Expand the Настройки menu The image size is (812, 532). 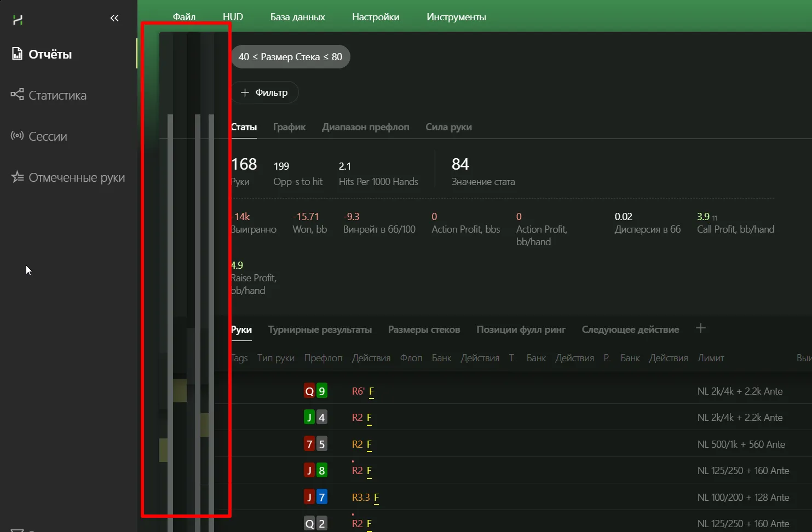[x=376, y=17]
